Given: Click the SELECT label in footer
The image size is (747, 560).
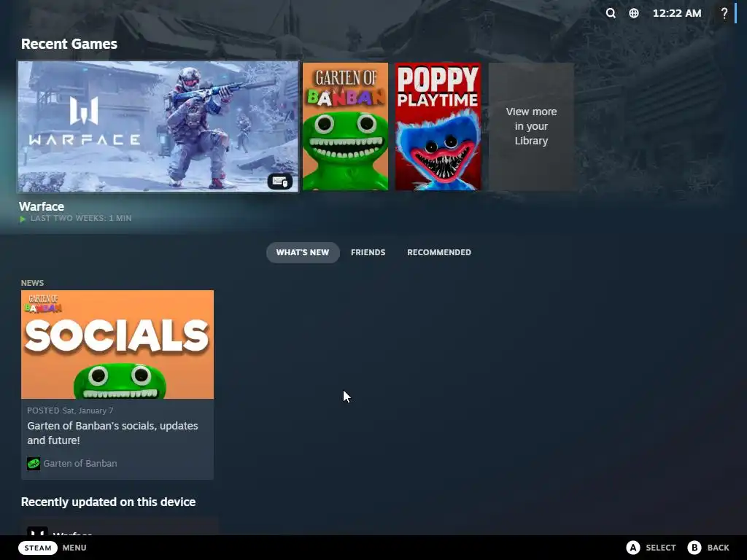Looking at the screenshot, I should pos(661,548).
